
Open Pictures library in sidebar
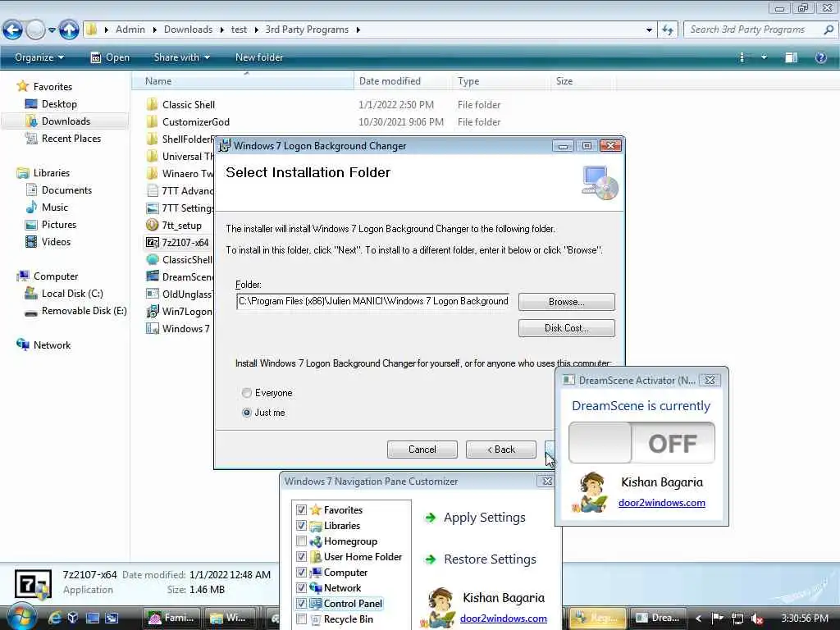[58, 225]
